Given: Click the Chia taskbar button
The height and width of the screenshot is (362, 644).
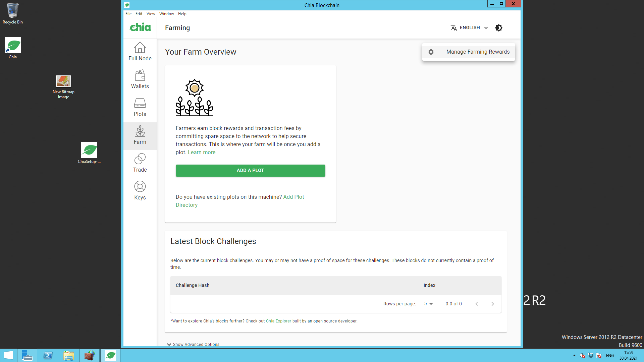Looking at the screenshot, I should point(110,355).
